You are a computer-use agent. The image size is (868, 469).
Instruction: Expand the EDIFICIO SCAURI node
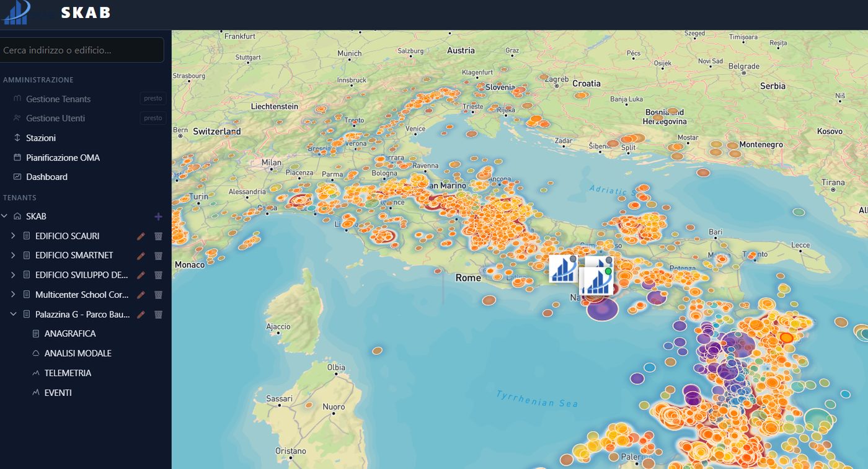(13, 236)
